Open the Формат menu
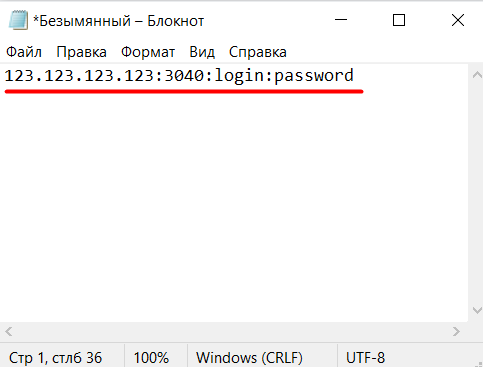 coord(148,52)
